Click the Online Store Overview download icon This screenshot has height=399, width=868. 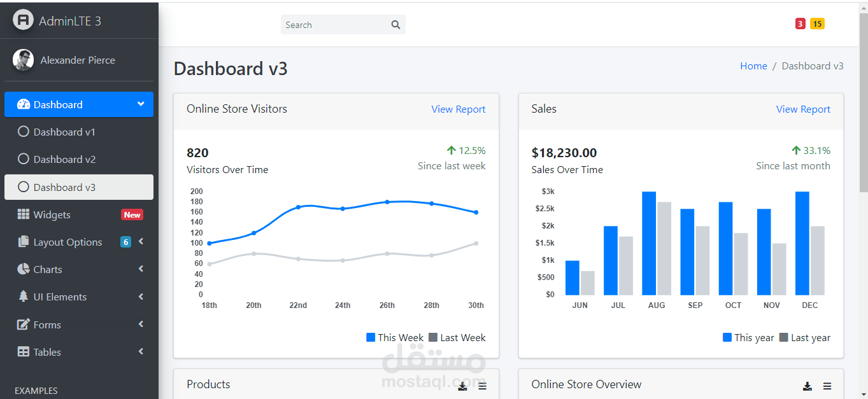[x=807, y=386]
